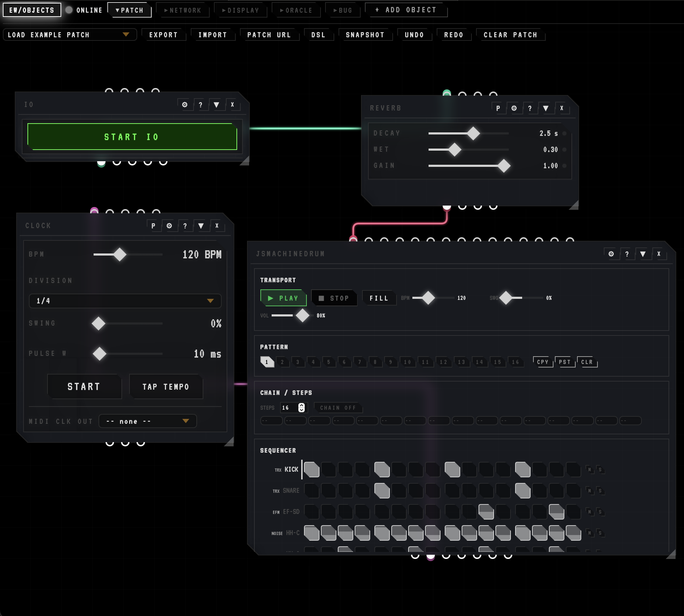Collapse the JSMachineDrum module
The width and height of the screenshot is (684, 616).
coord(643,254)
